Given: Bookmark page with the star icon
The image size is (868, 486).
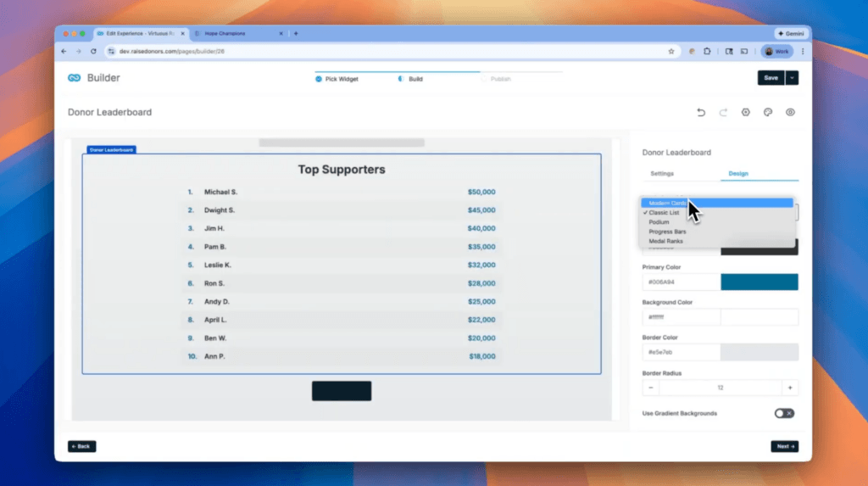Looking at the screenshot, I should (x=671, y=51).
